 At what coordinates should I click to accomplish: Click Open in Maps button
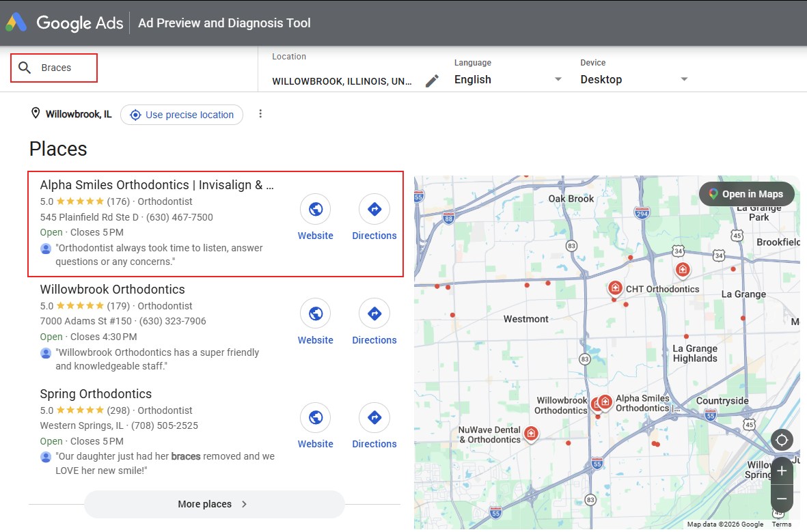pyautogui.click(x=746, y=194)
